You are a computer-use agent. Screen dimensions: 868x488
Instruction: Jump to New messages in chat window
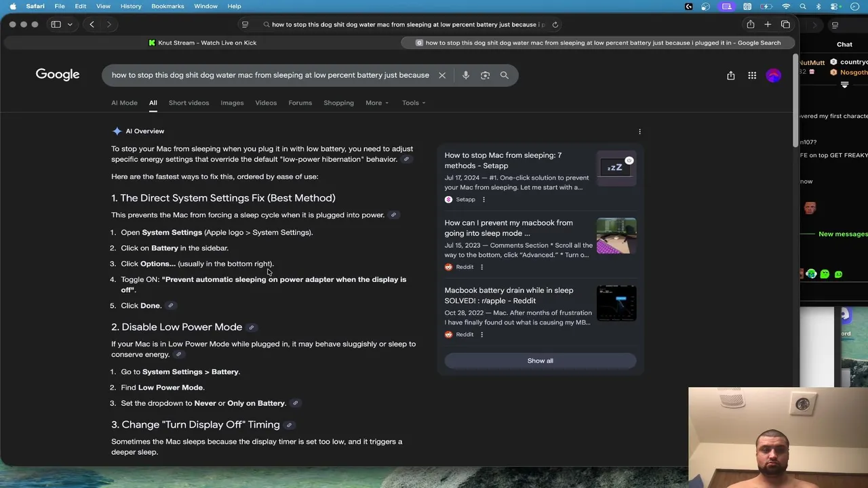point(843,234)
